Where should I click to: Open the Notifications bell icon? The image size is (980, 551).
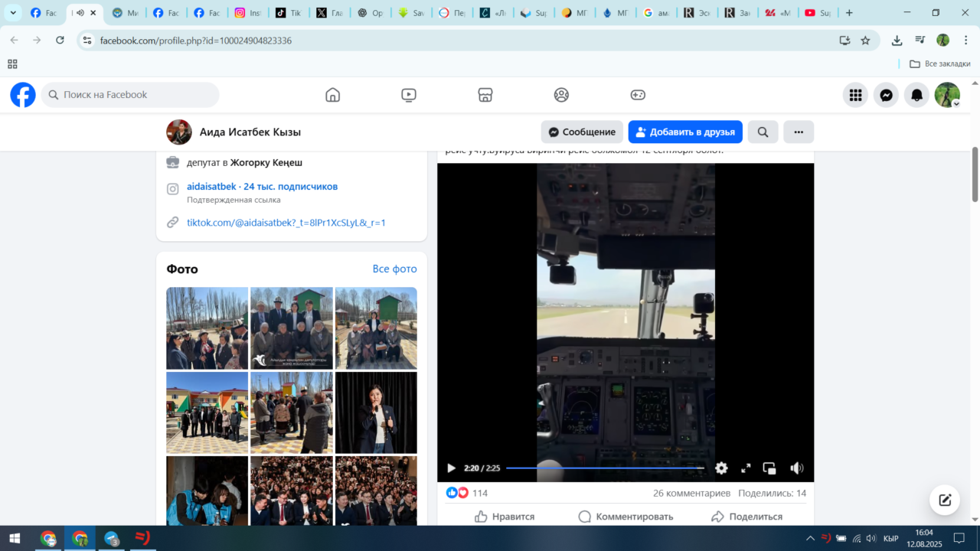(x=916, y=95)
